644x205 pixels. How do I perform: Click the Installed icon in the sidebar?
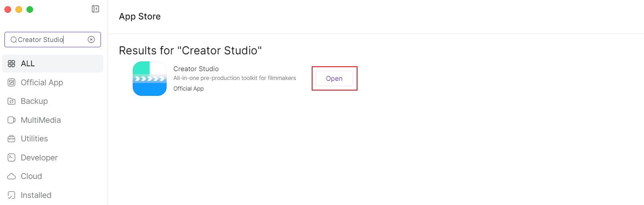(12, 195)
